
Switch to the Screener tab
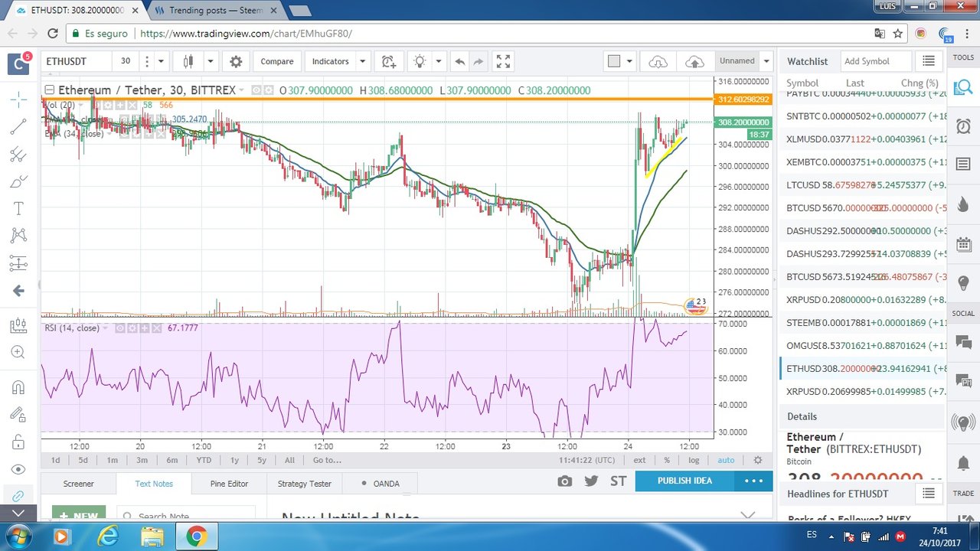point(78,484)
